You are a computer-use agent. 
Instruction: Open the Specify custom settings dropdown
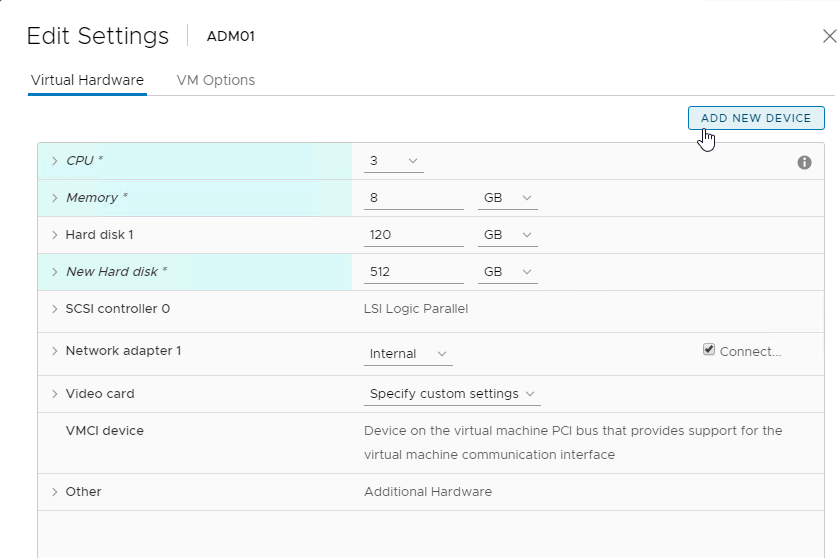tap(452, 394)
